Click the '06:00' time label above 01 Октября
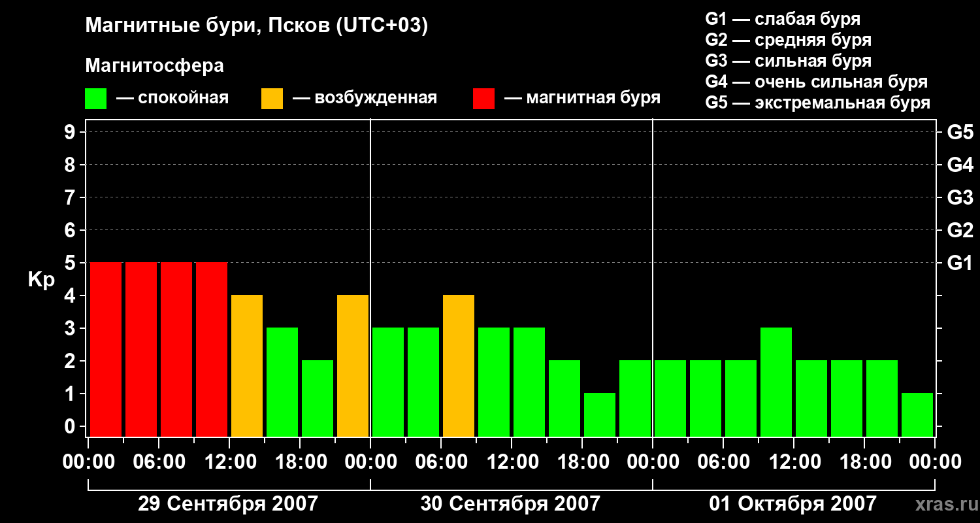Image resolution: width=980 pixels, height=523 pixels. [723, 462]
